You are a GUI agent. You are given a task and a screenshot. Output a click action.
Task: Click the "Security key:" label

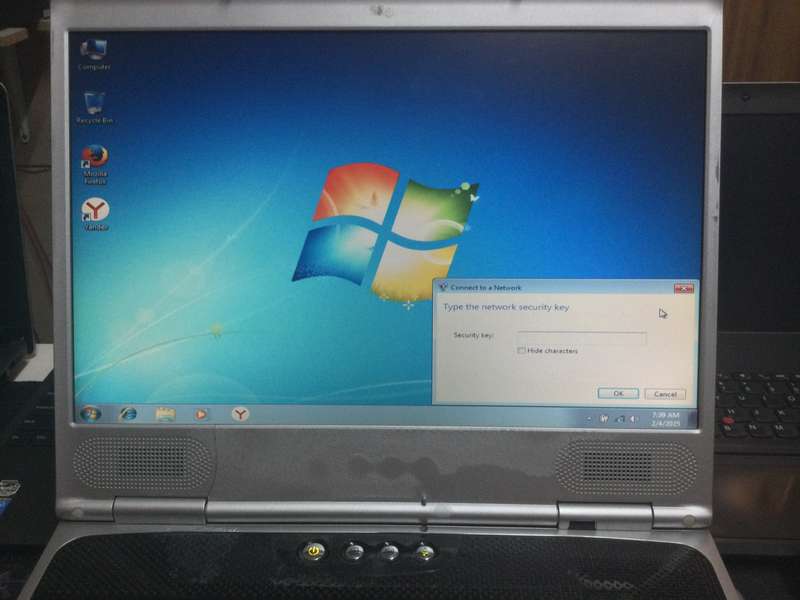(473, 335)
